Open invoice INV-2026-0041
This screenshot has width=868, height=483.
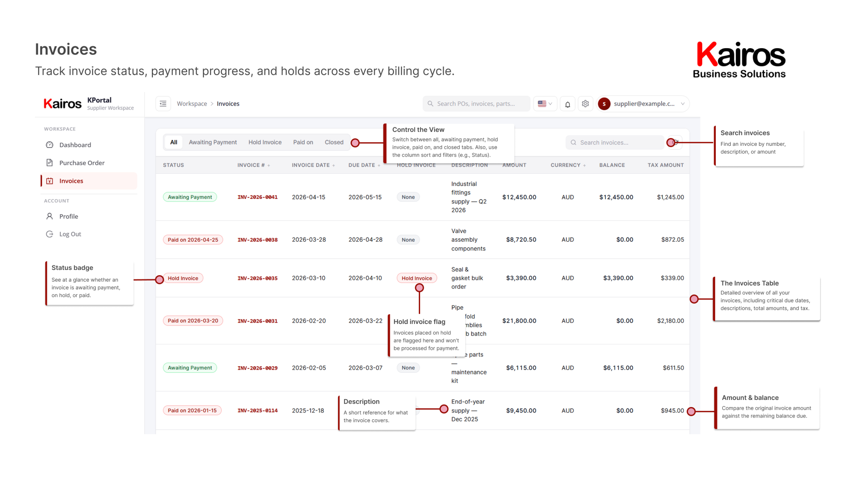click(257, 197)
